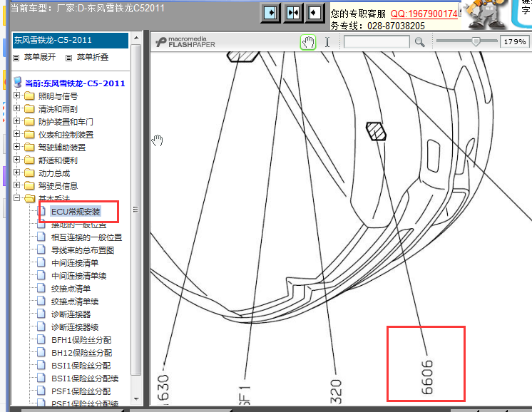Viewport: 532px width, 412px height.
Task: Expand the 仪表和控制装置 folder
Action: (x=16, y=134)
